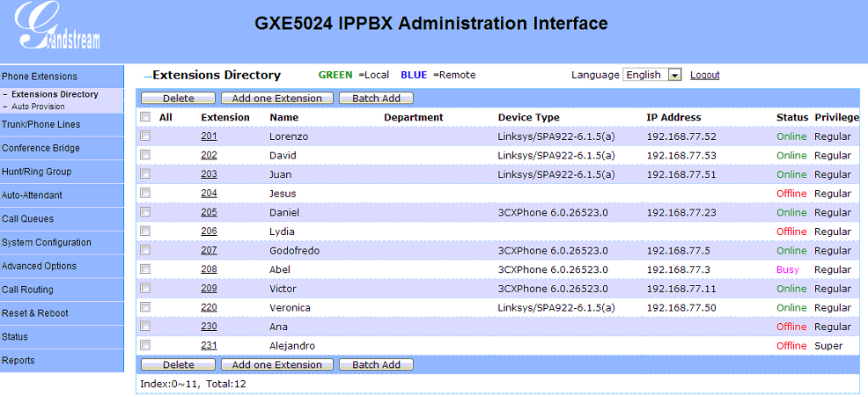Click the Index:0~11, Total:12 text

tap(193, 383)
